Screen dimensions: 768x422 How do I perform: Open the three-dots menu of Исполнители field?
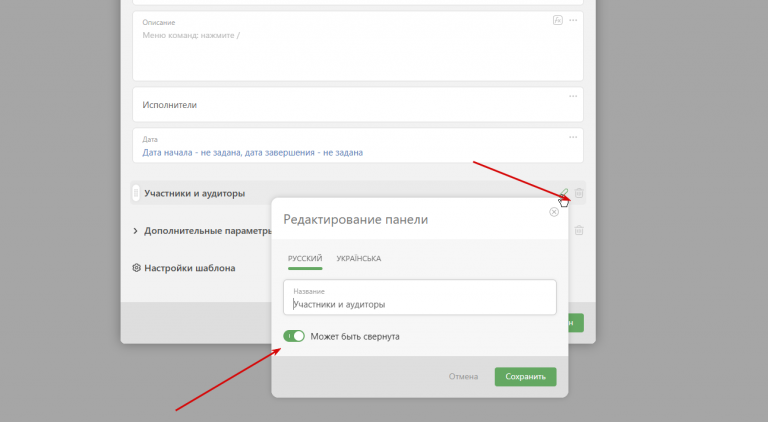573,96
